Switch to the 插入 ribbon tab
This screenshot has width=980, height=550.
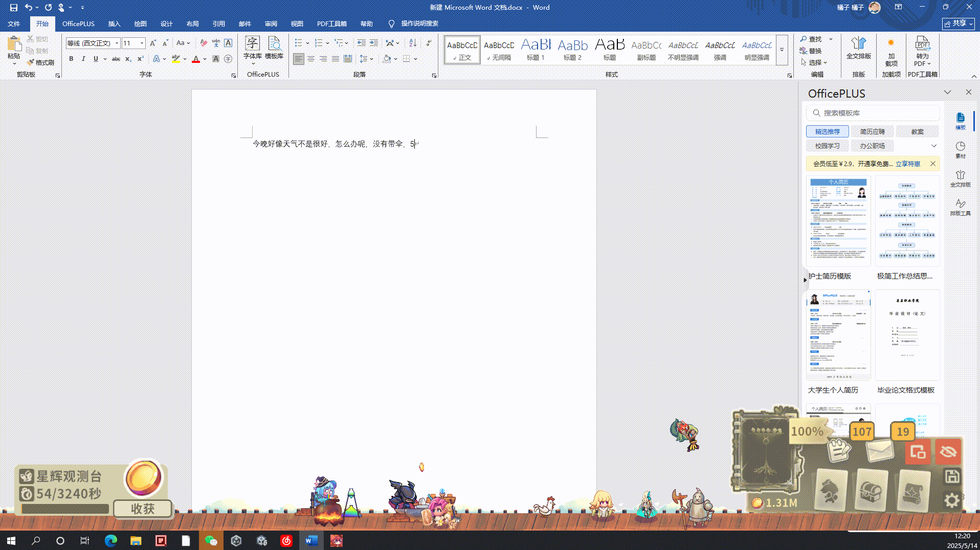click(114, 24)
